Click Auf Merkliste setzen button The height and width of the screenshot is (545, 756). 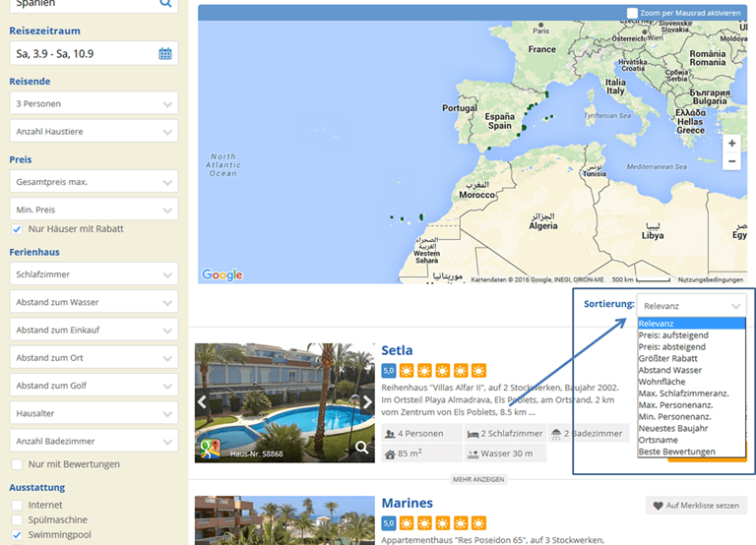(696, 506)
